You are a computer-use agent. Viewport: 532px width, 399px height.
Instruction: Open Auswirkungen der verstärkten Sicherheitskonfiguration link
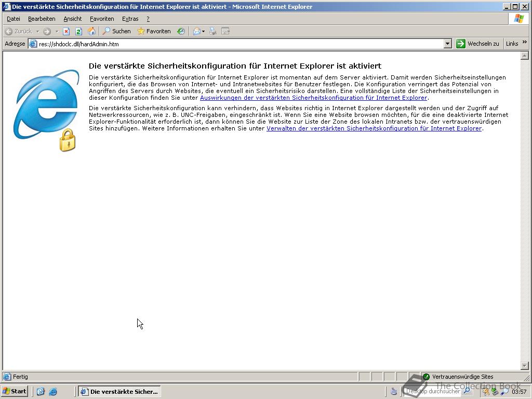(313, 98)
